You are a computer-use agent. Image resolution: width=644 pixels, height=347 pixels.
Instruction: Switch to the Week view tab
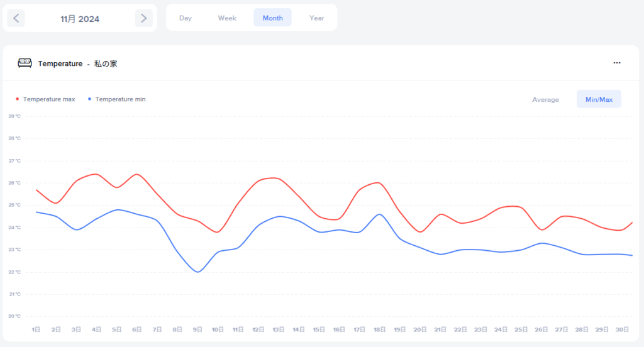tap(227, 18)
